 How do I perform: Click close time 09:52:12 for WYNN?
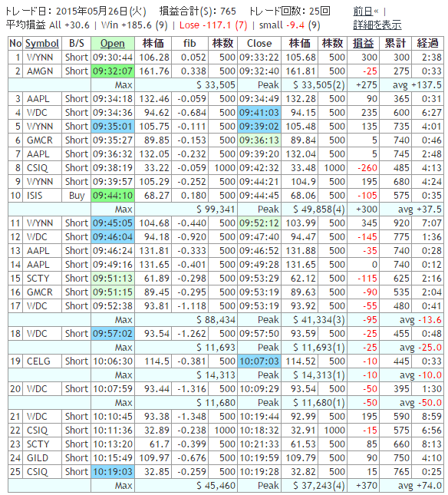coord(259,223)
